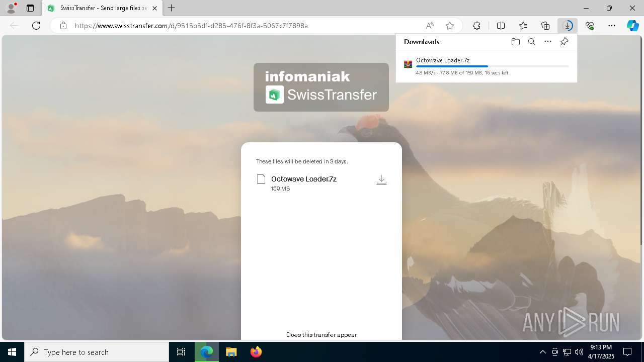This screenshot has width=644, height=362.
Task: Download Octowave Loader.7z via arrow icon
Action: (381, 180)
